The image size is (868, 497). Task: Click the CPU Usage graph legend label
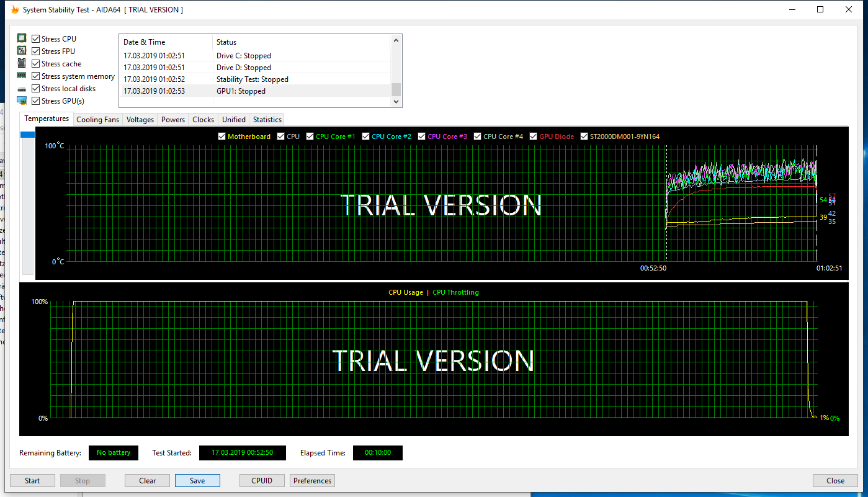(406, 292)
